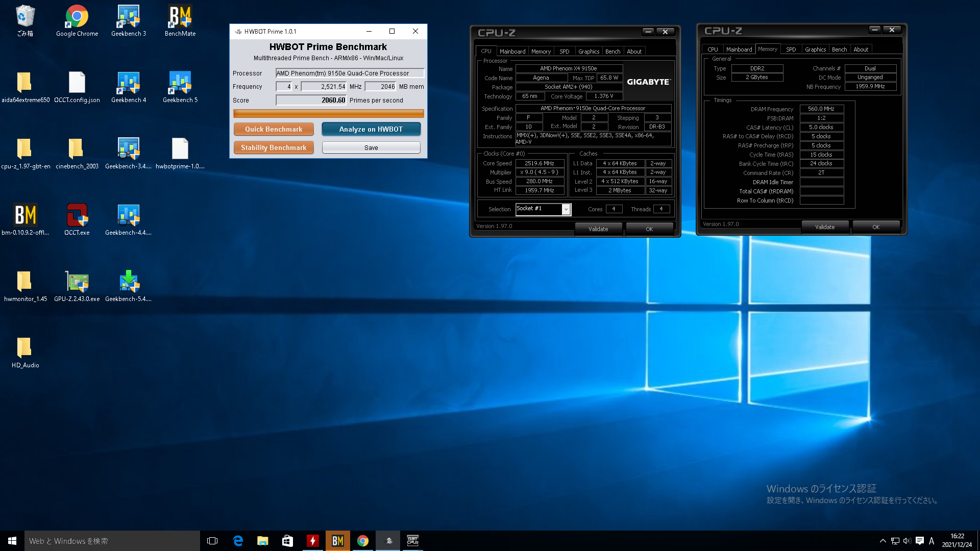Click the Processor name field in HWBOT Prime
The image size is (980, 551).
coord(350,73)
